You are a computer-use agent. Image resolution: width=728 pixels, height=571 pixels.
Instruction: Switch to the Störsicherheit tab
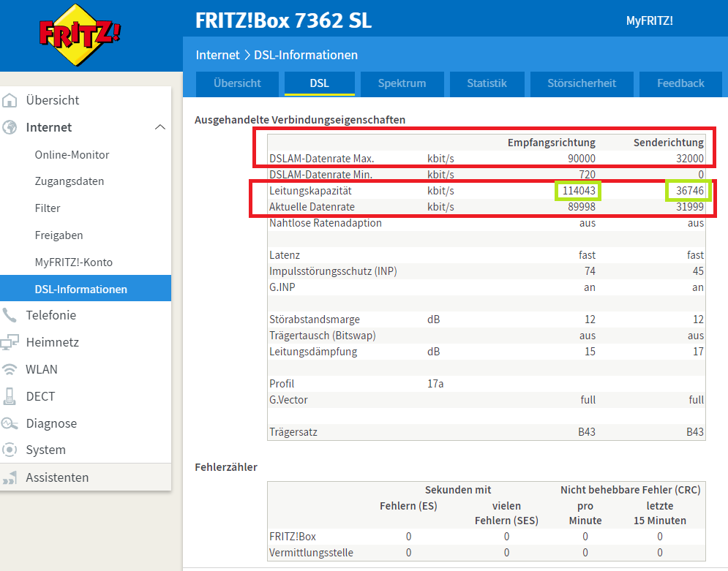[582, 83]
